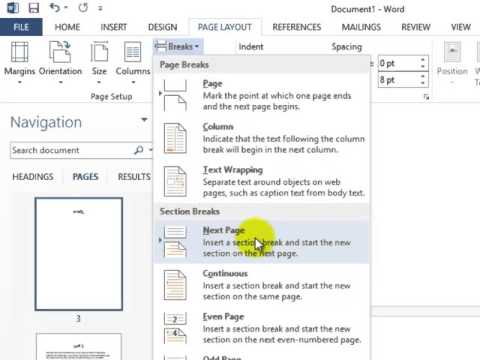Click the Search document input field

click(72, 150)
